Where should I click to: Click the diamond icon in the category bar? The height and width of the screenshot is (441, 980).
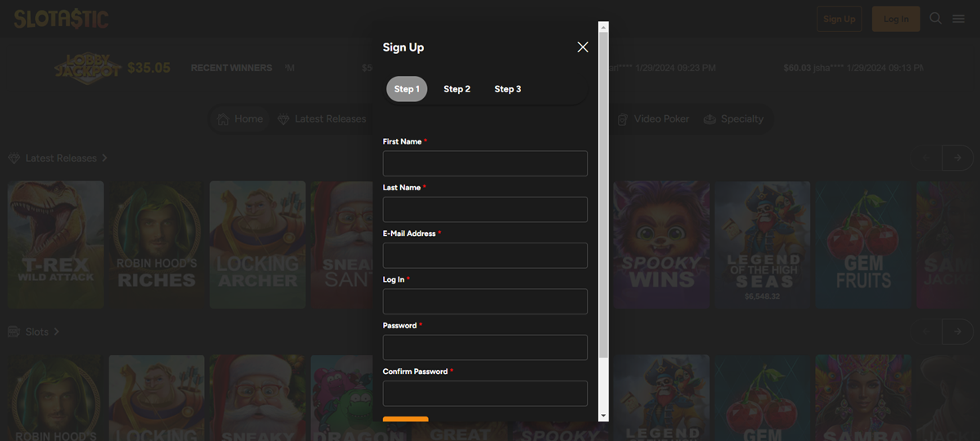(x=283, y=119)
